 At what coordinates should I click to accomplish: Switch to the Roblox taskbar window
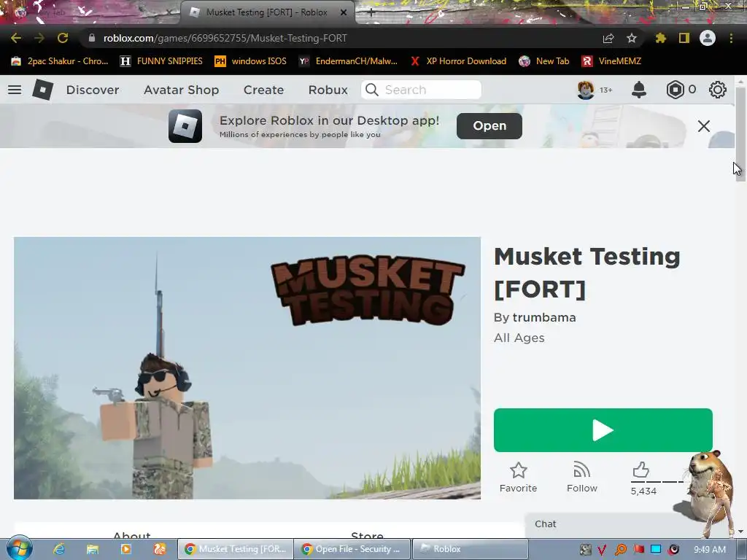pos(470,549)
